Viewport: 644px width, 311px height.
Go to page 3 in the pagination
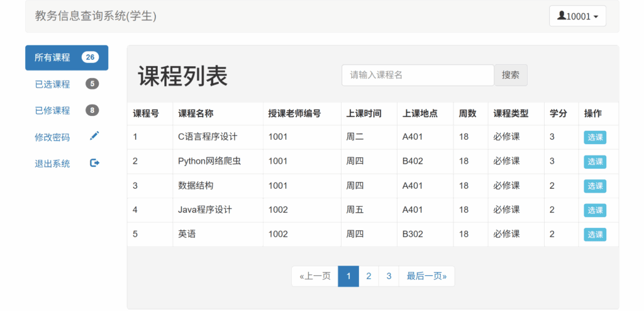pyautogui.click(x=389, y=276)
